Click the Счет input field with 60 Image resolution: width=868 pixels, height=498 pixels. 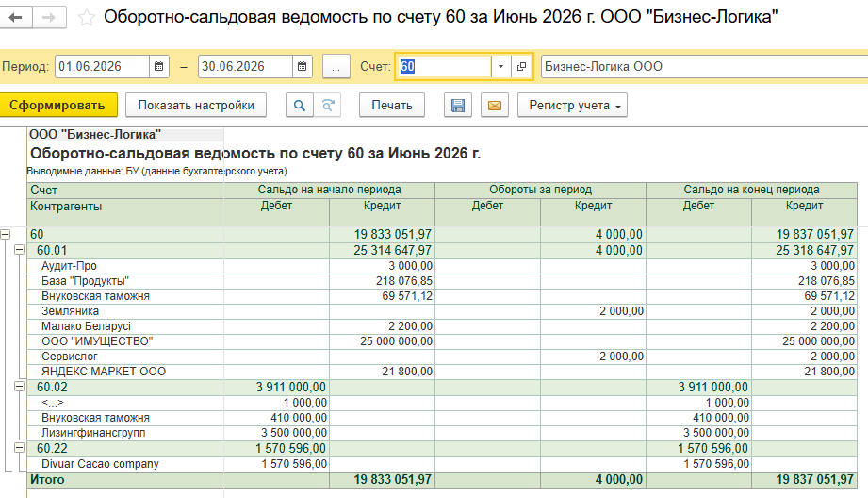tap(444, 66)
